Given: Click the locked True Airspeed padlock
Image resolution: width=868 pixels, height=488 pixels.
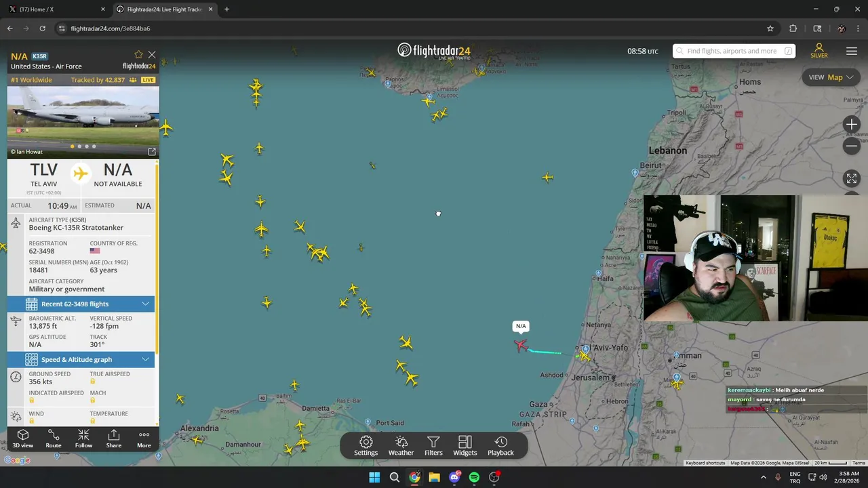Looking at the screenshot, I should [93, 382].
